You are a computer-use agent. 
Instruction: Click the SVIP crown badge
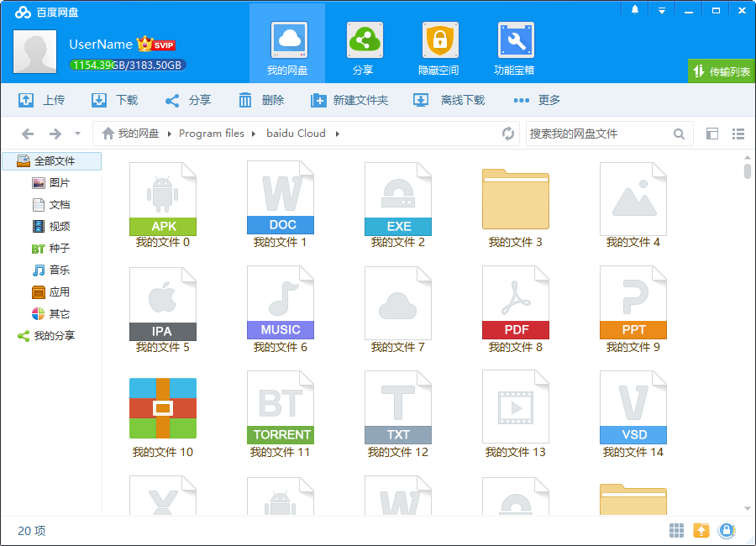[155, 44]
